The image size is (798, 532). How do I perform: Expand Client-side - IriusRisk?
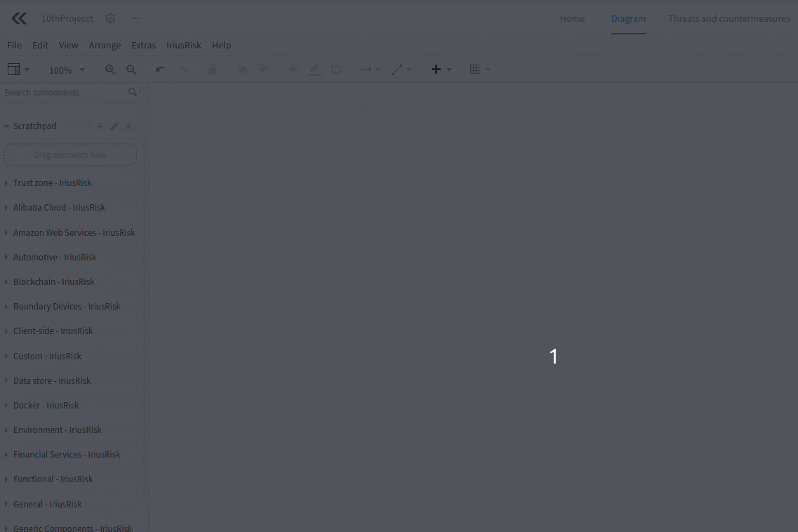tap(6, 331)
